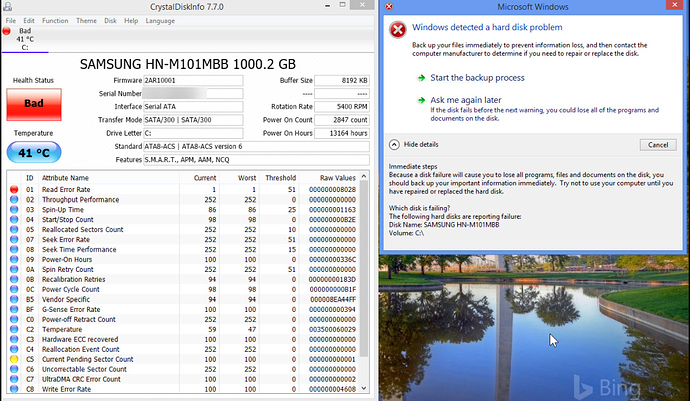Click the Standard field ATA8-ACS
This screenshot has width=690, height=401.
(x=257, y=147)
